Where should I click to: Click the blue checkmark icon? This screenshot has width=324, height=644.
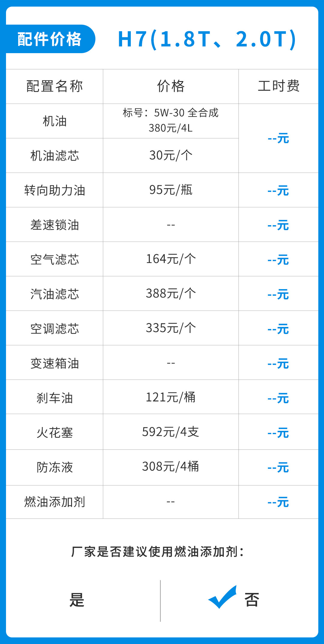pyautogui.click(x=222, y=597)
